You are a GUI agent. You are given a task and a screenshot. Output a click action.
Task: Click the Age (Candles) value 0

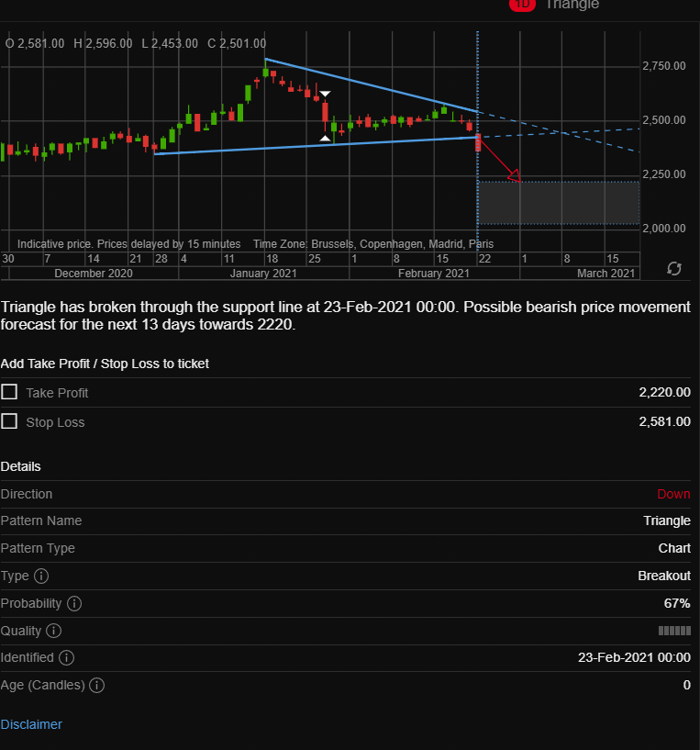(686, 686)
